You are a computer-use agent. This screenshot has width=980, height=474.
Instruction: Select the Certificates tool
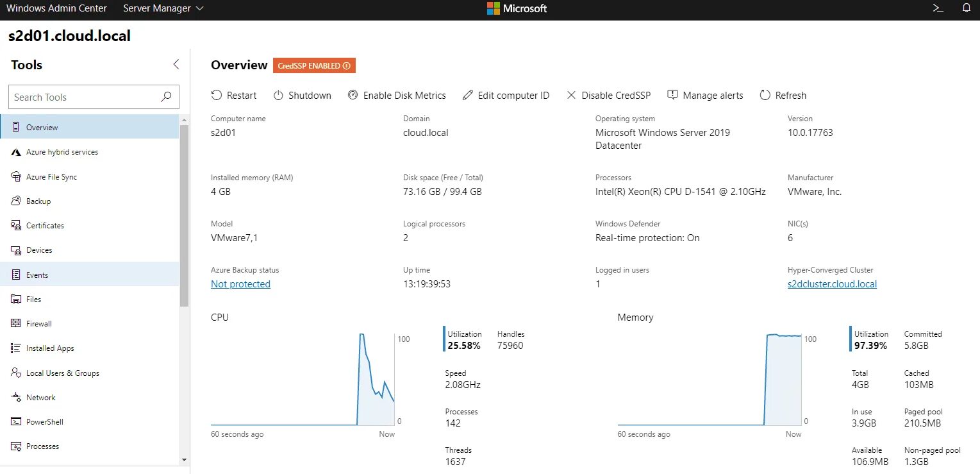(46, 225)
